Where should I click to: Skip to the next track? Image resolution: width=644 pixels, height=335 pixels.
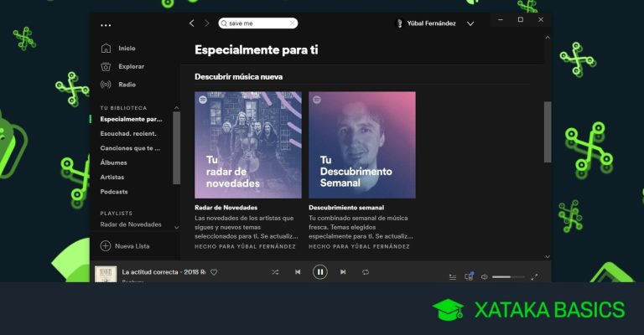pyautogui.click(x=343, y=272)
